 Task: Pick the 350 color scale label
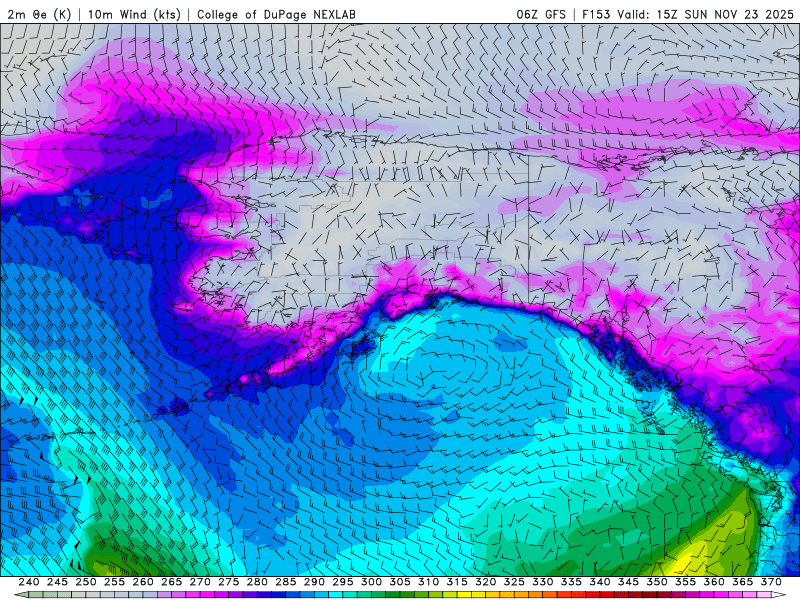[657, 582]
